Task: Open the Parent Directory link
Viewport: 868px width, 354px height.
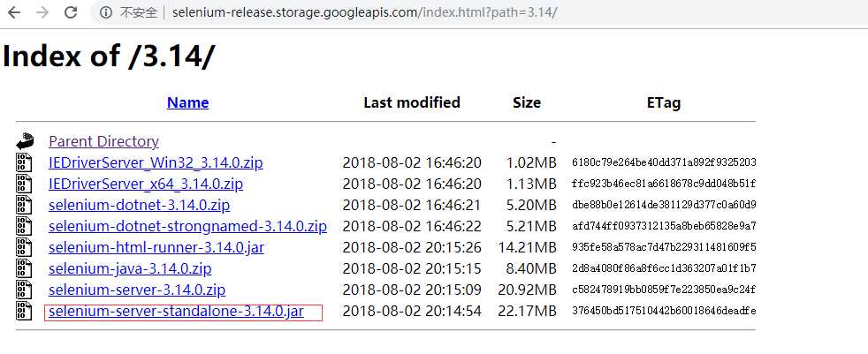Action: [x=103, y=141]
